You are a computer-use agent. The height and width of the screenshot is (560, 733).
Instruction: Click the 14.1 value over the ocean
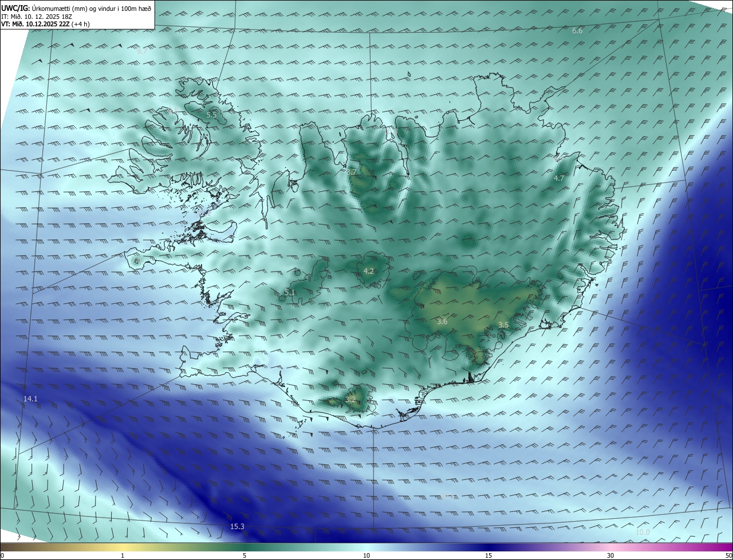30,399
